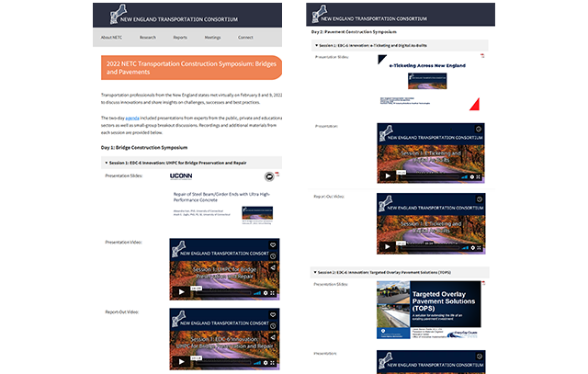Open e-Ticketing Across New England slides thumbnail
The image size is (588, 374).
[x=429, y=83]
